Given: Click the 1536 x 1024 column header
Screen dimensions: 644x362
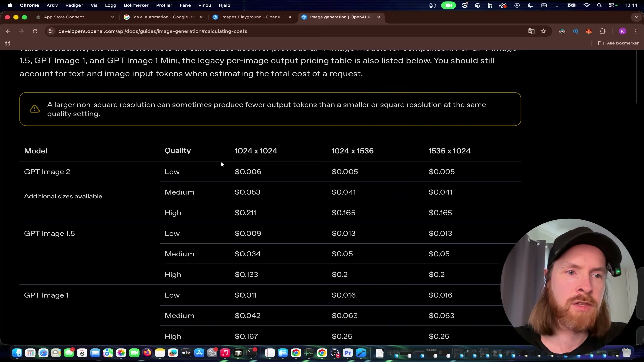Looking at the screenshot, I should (449, 151).
